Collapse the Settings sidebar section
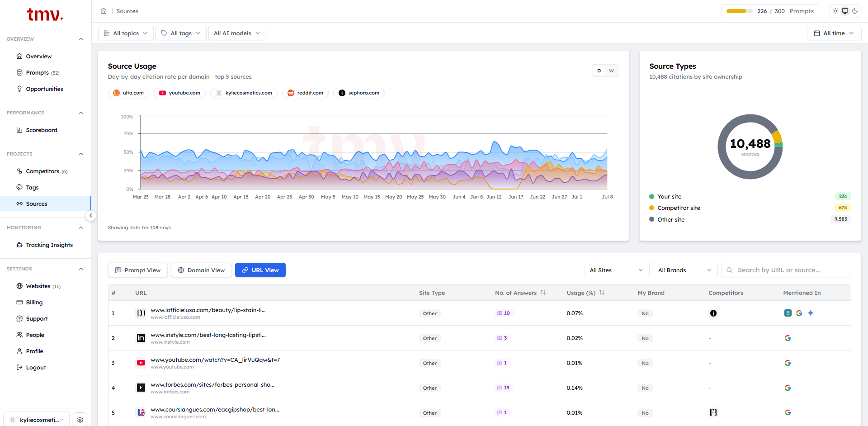The image size is (868, 426). tap(81, 269)
